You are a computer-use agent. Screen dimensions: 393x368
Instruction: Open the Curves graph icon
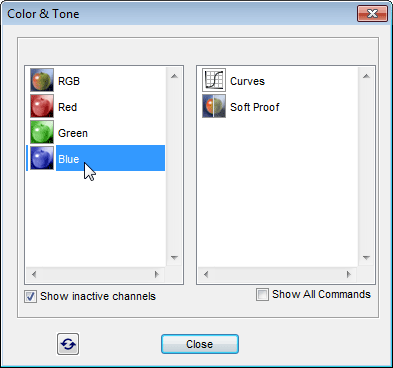point(214,80)
